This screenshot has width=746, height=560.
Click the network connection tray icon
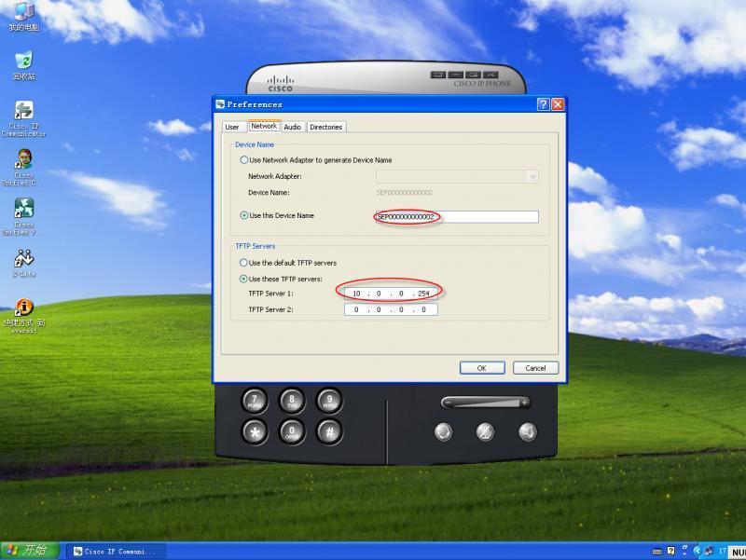pyautogui.click(x=709, y=551)
